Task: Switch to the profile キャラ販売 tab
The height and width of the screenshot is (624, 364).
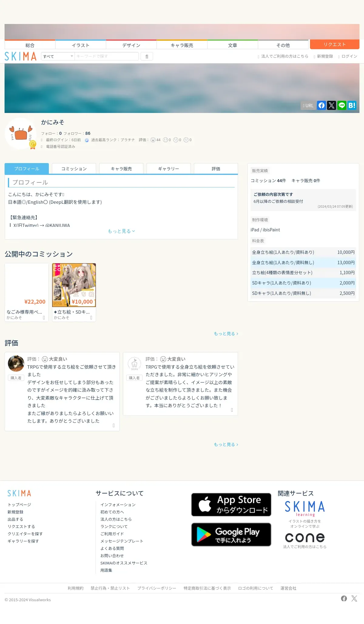Action: click(121, 169)
